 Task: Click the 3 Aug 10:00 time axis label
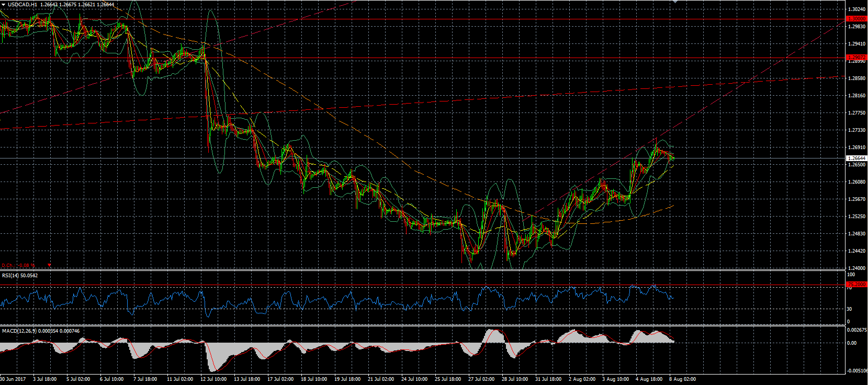(615, 379)
